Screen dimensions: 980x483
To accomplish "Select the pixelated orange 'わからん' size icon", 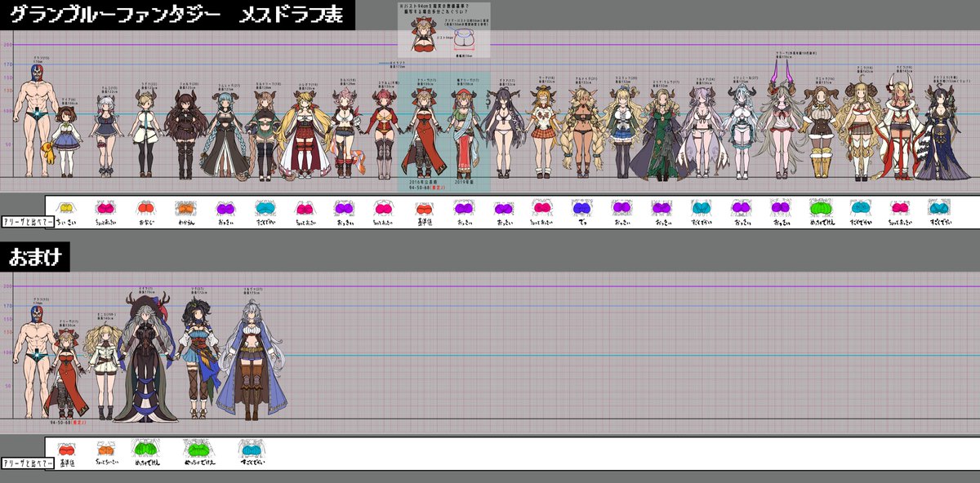I will pyautogui.click(x=186, y=208).
